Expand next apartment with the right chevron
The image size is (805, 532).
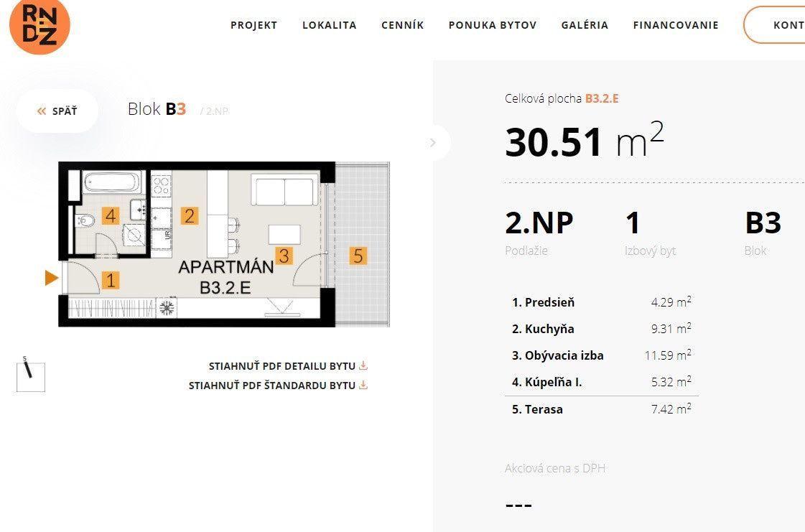(x=432, y=143)
